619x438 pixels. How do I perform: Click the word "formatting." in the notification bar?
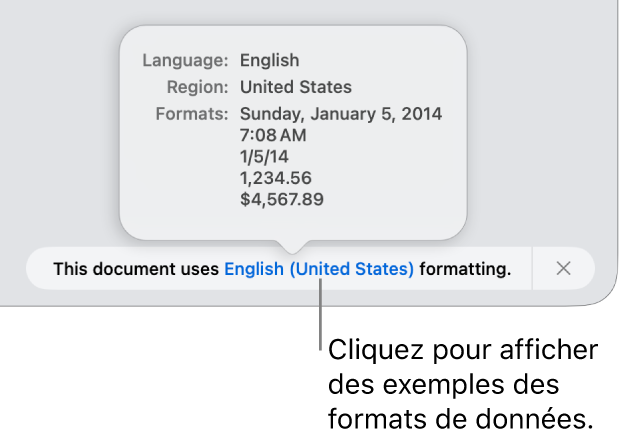[x=465, y=268]
